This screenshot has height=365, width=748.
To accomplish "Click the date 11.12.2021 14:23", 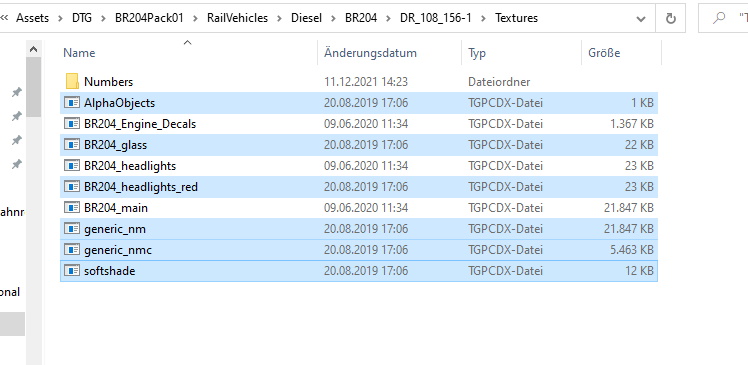I will tap(366, 82).
